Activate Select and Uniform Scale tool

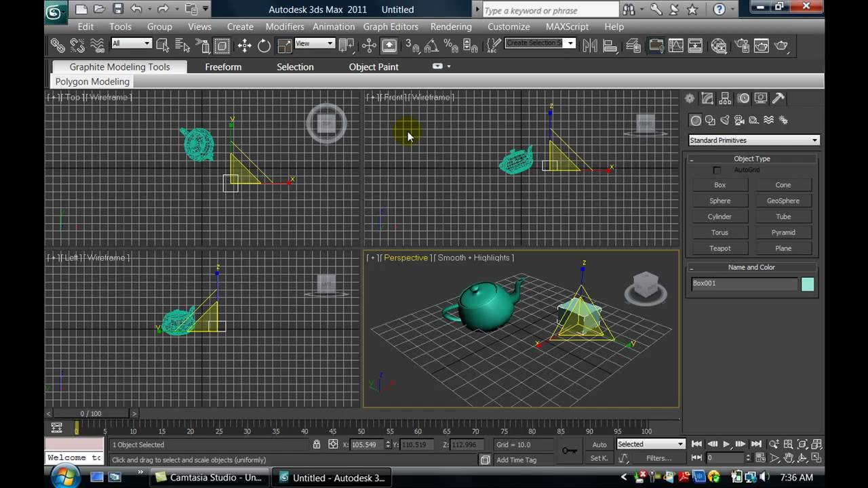click(285, 45)
